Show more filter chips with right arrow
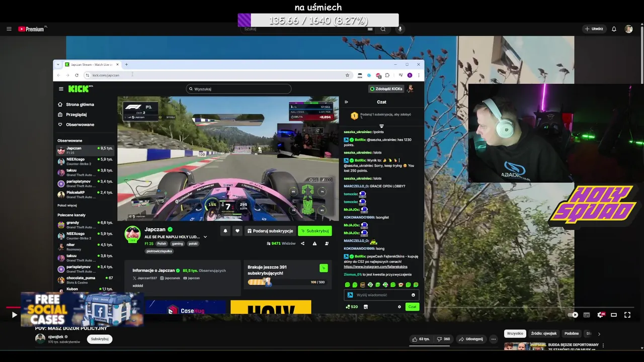 (599, 334)
